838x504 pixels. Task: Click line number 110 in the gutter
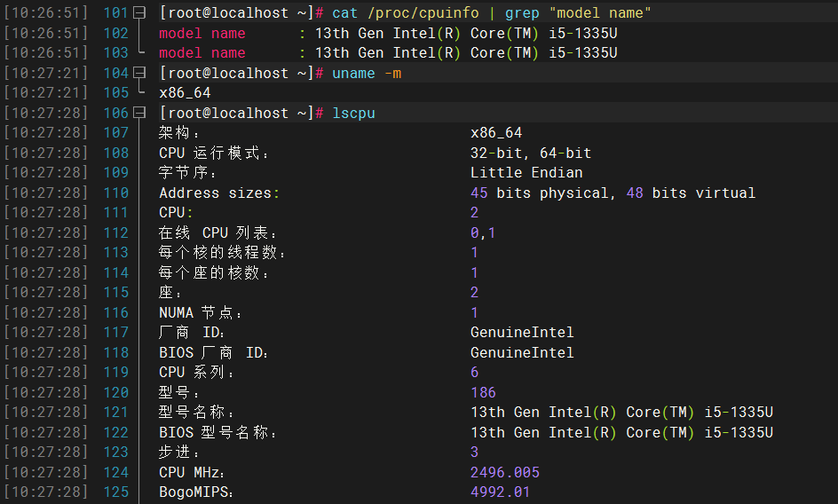click(116, 193)
